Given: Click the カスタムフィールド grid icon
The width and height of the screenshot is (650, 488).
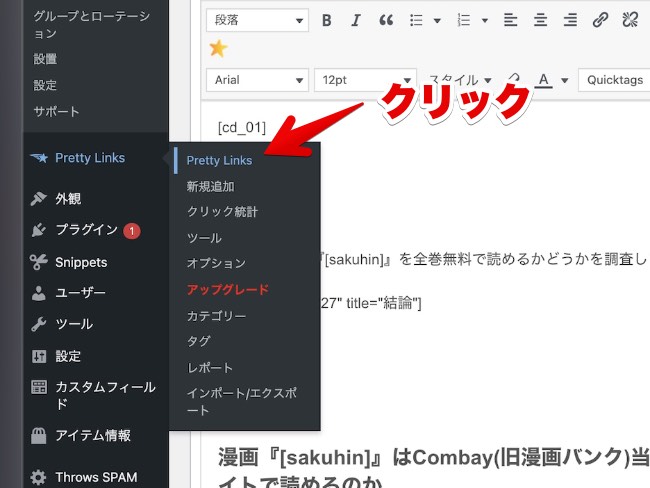Looking at the screenshot, I should click(39, 387).
